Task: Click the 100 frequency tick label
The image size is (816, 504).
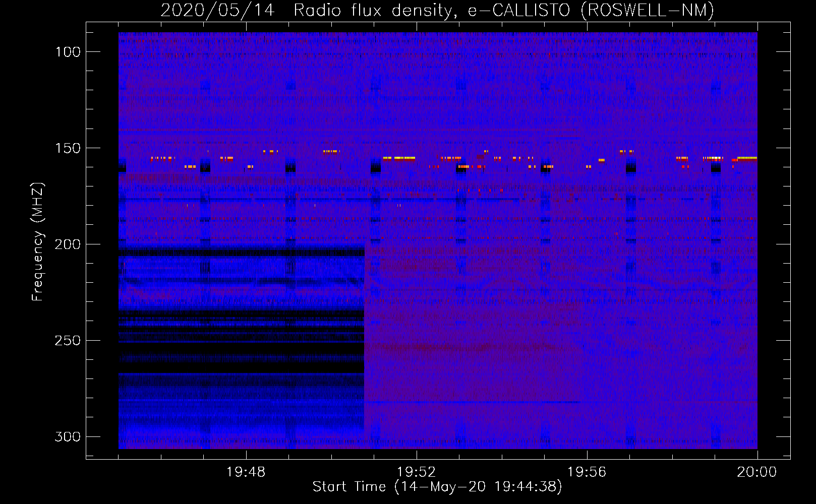Action: coord(68,52)
